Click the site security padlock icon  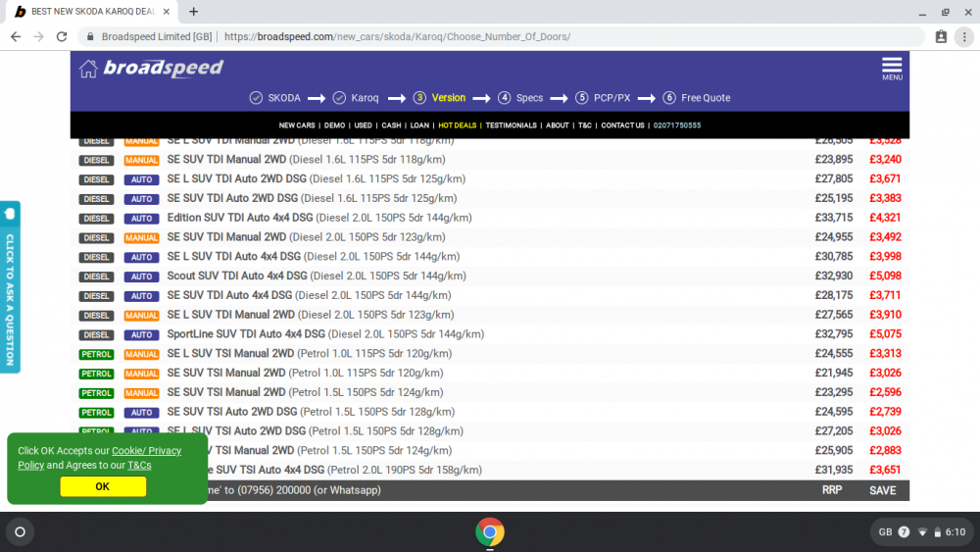(x=90, y=37)
